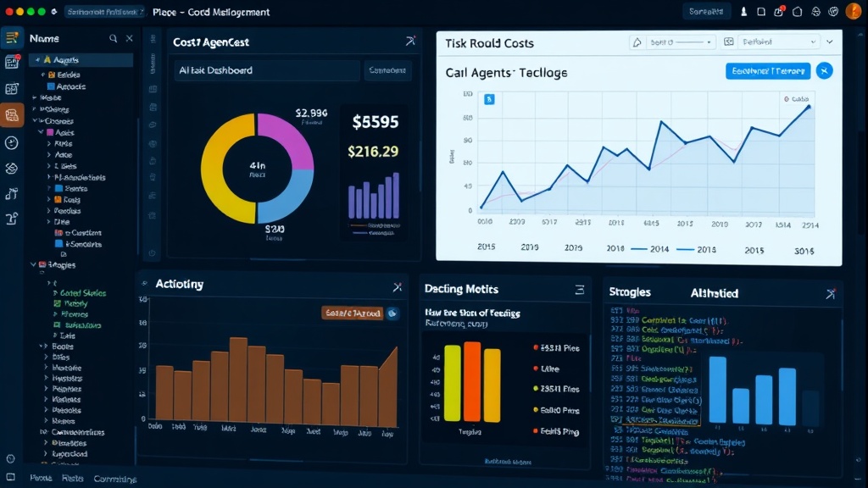Click the round blue icon button beside the blue button
This screenshot has height=488, width=868.
[x=824, y=71]
